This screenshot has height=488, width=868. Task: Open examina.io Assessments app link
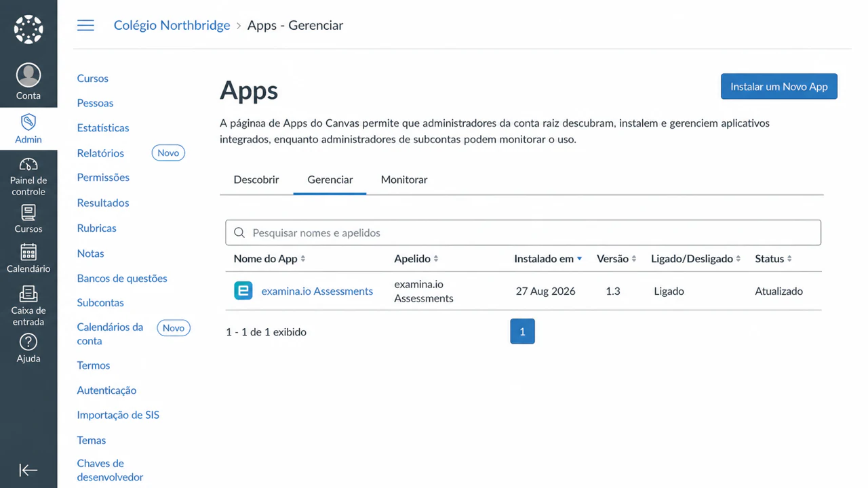click(317, 291)
